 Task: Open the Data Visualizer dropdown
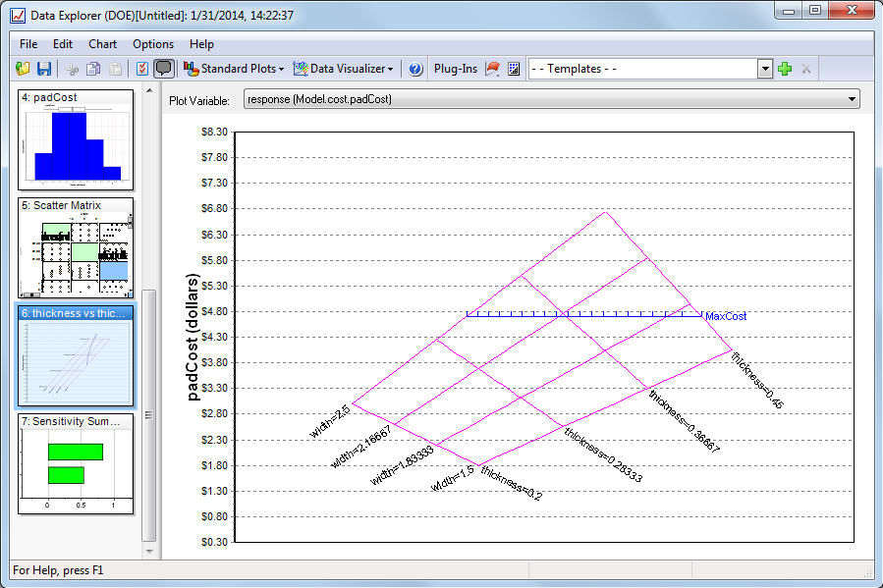click(344, 69)
